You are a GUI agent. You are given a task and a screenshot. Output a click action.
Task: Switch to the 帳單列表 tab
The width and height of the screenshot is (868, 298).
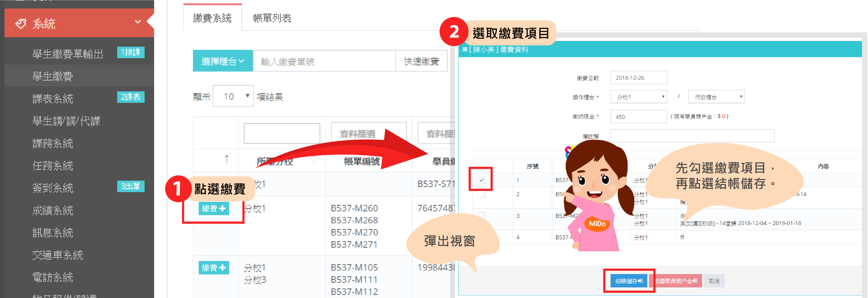(272, 18)
